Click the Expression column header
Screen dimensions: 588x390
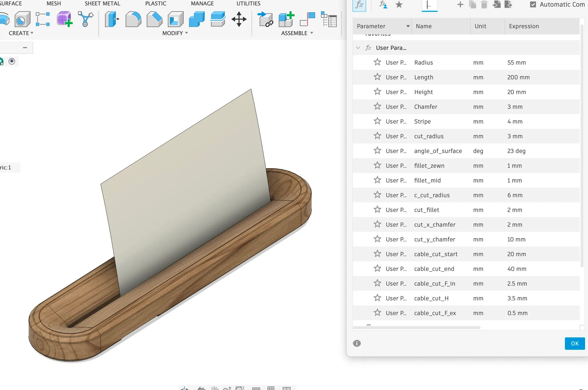click(x=542, y=26)
